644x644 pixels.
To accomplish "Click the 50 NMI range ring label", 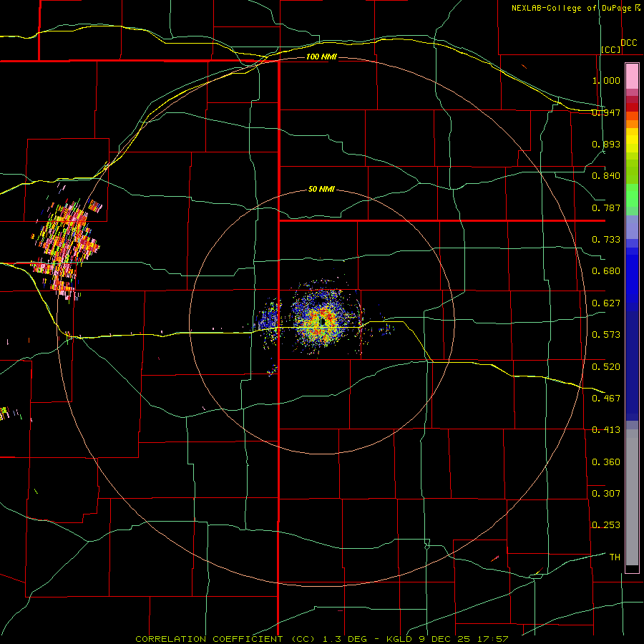I will click(x=321, y=189).
